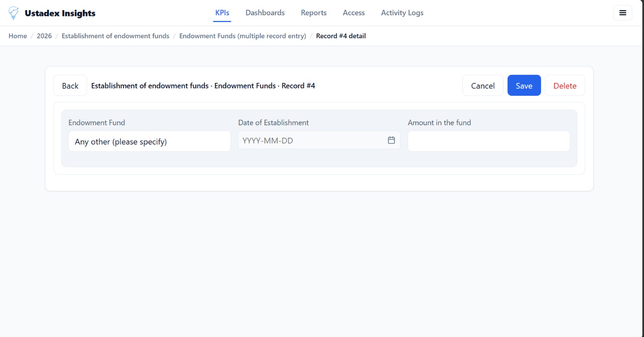
Task: Click the Back button
Action: click(x=70, y=85)
